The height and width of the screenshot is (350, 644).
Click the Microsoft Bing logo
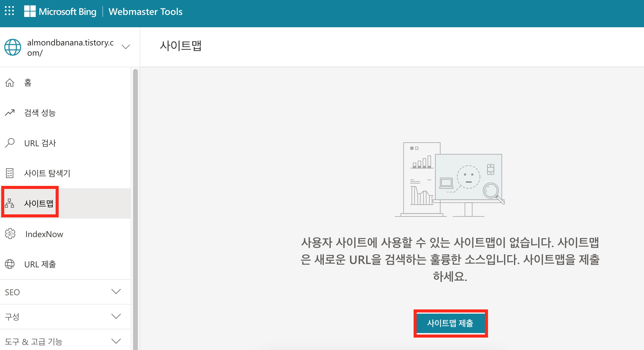tap(60, 12)
